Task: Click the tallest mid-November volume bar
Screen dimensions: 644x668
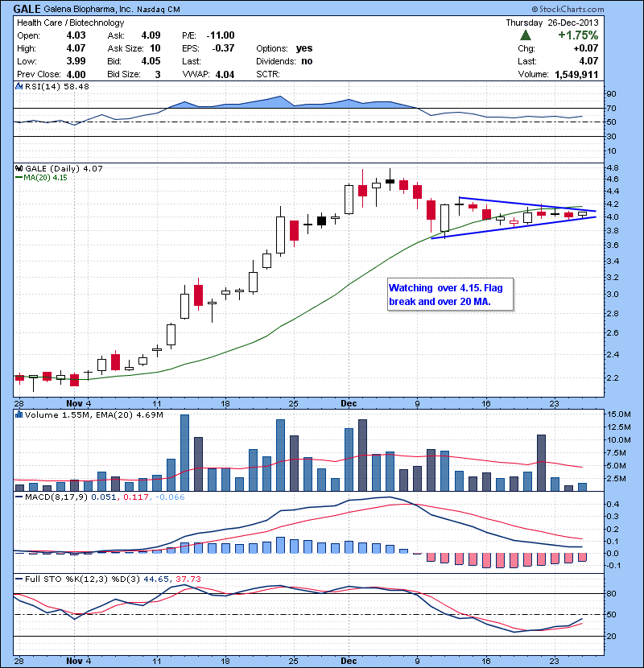Action: 184,453
